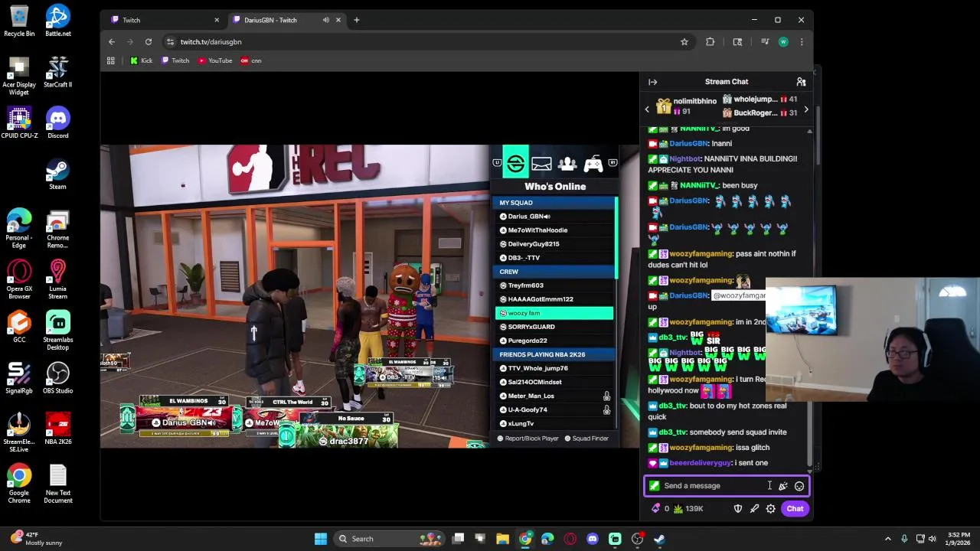Click the stream video player

pyautogui.click(x=370, y=296)
